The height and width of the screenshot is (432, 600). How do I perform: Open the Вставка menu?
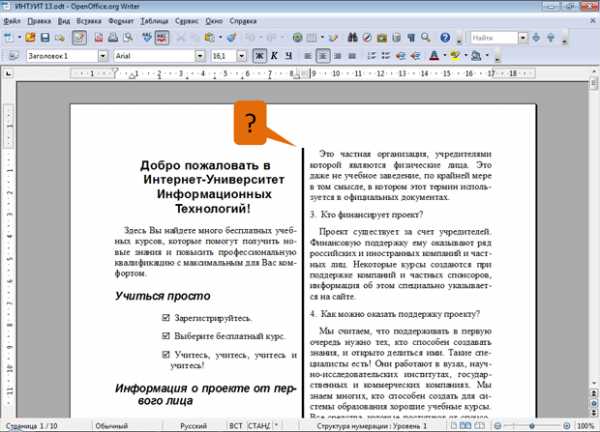pyautogui.click(x=89, y=21)
